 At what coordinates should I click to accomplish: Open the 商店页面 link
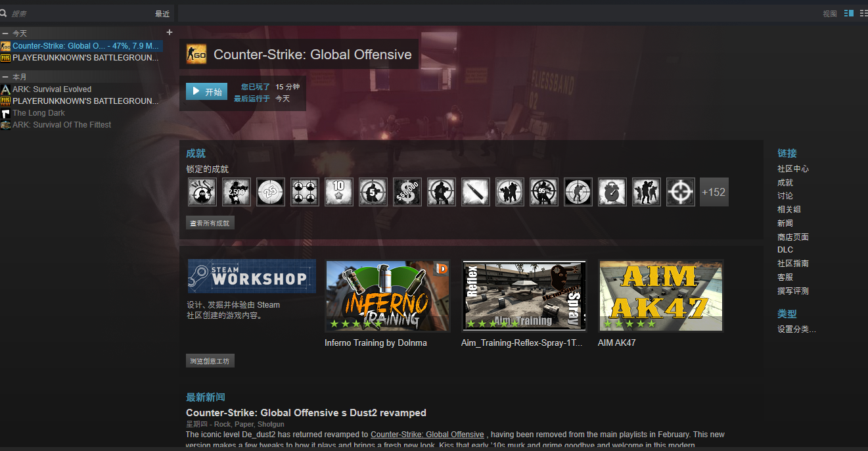click(793, 237)
